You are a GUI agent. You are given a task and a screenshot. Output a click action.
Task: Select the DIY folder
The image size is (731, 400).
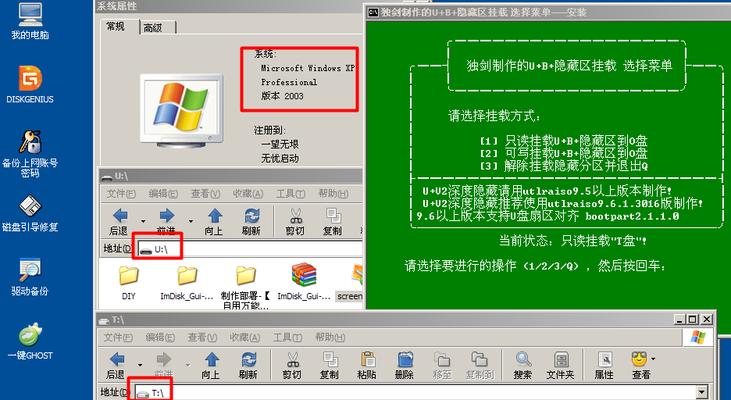[x=129, y=282]
